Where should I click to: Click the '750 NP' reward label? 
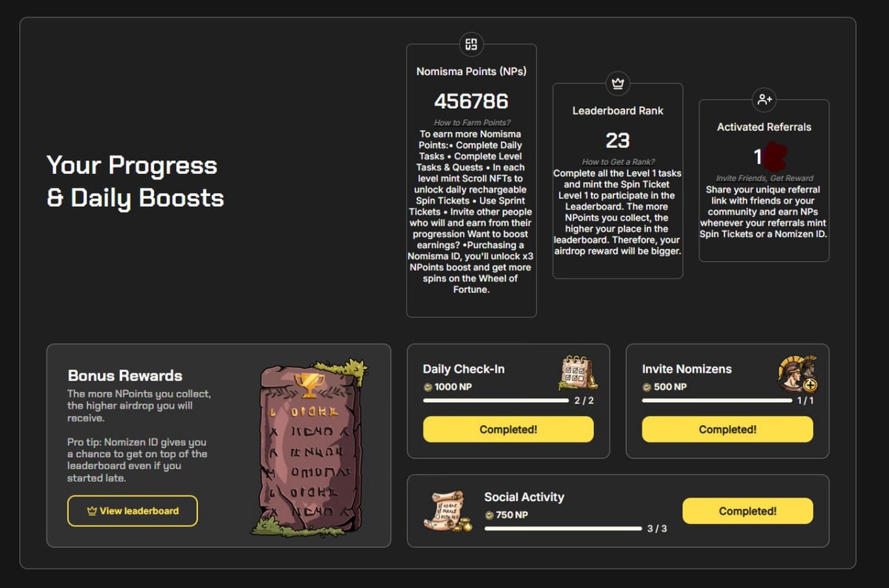tap(512, 515)
